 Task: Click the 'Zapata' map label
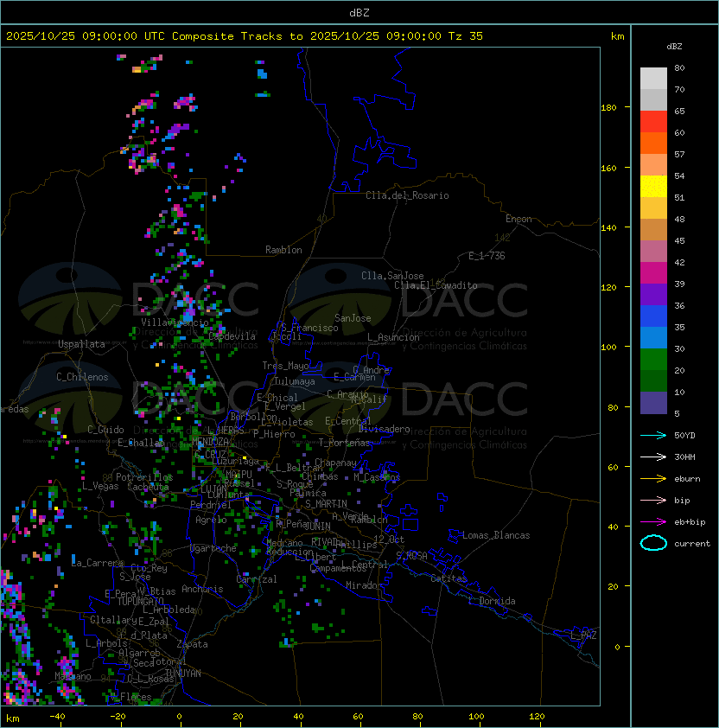192,644
